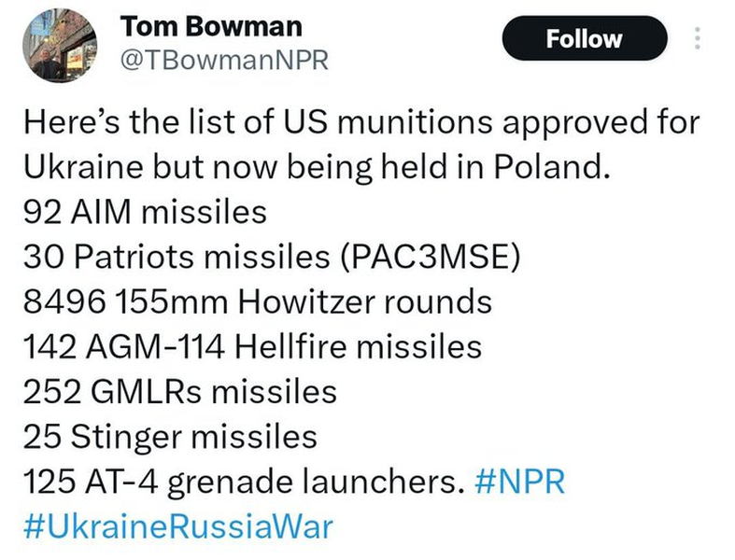Open the #UkraineRussiaWar hashtag
This screenshot has width=735, height=560.
point(178,526)
